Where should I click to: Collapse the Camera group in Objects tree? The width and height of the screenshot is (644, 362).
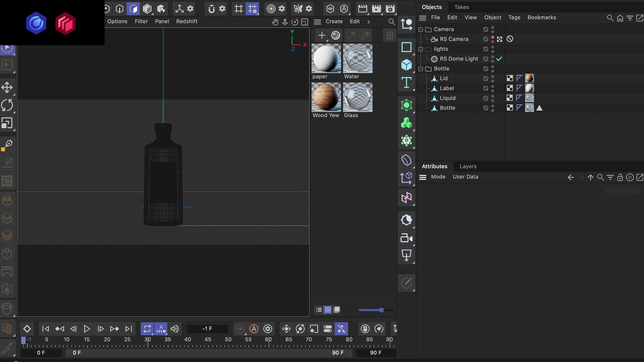421,29
